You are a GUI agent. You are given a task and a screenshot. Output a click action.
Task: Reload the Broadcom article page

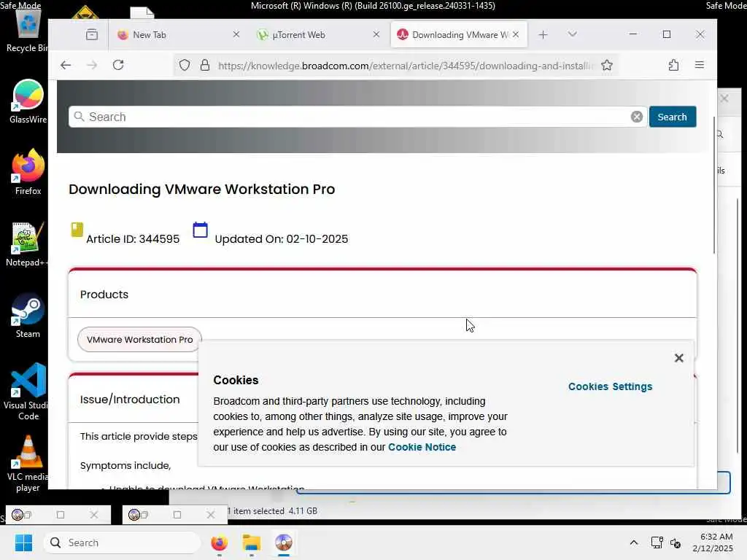[118, 65]
